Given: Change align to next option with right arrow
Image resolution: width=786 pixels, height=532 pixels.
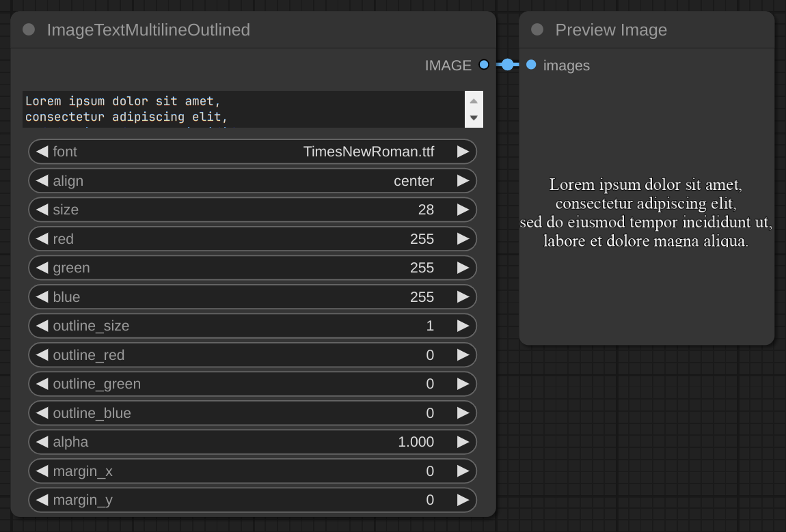Looking at the screenshot, I should coord(463,181).
